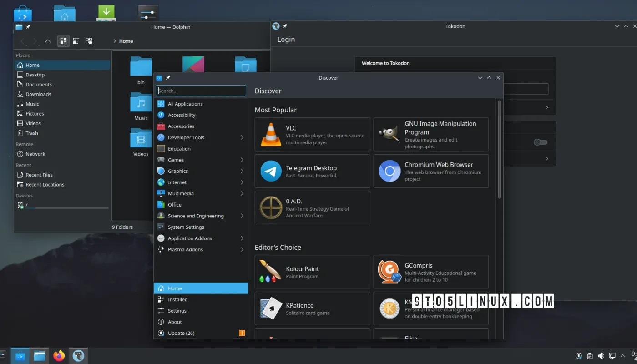
Task: Open Update (26) page in Discover
Action: tap(181, 333)
